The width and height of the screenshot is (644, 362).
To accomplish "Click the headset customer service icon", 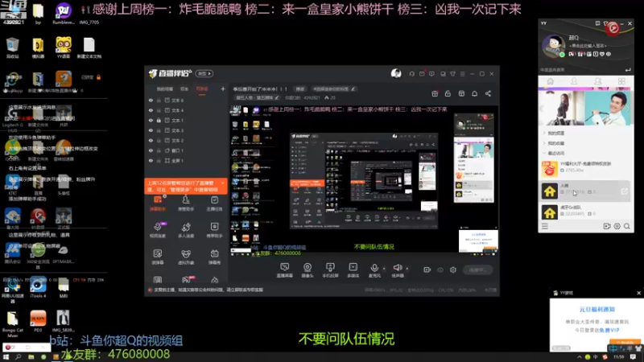I will click(411, 74).
